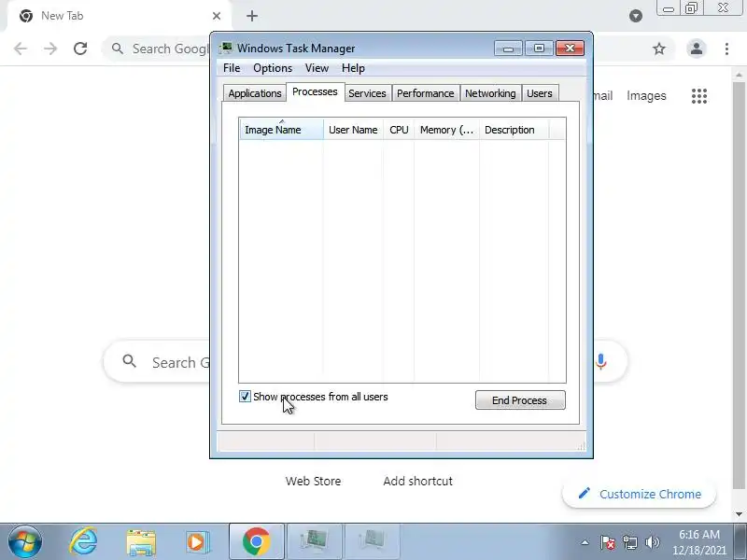Bookmark this page with star icon

point(659,49)
